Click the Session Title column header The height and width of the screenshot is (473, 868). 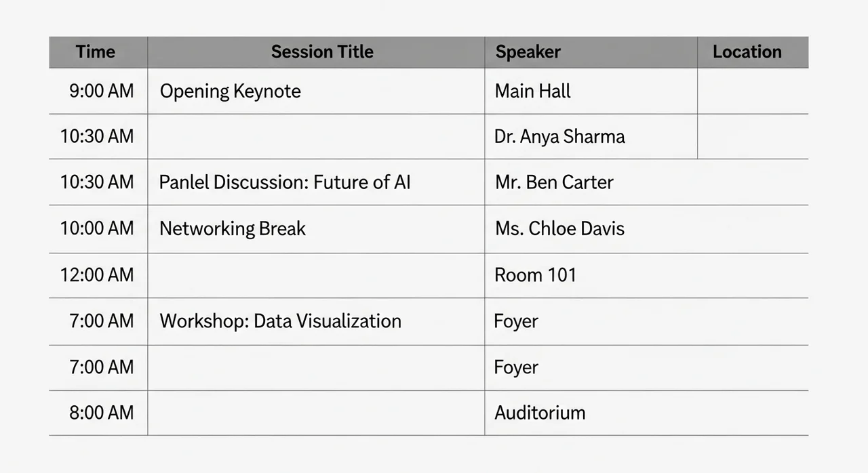(x=316, y=52)
